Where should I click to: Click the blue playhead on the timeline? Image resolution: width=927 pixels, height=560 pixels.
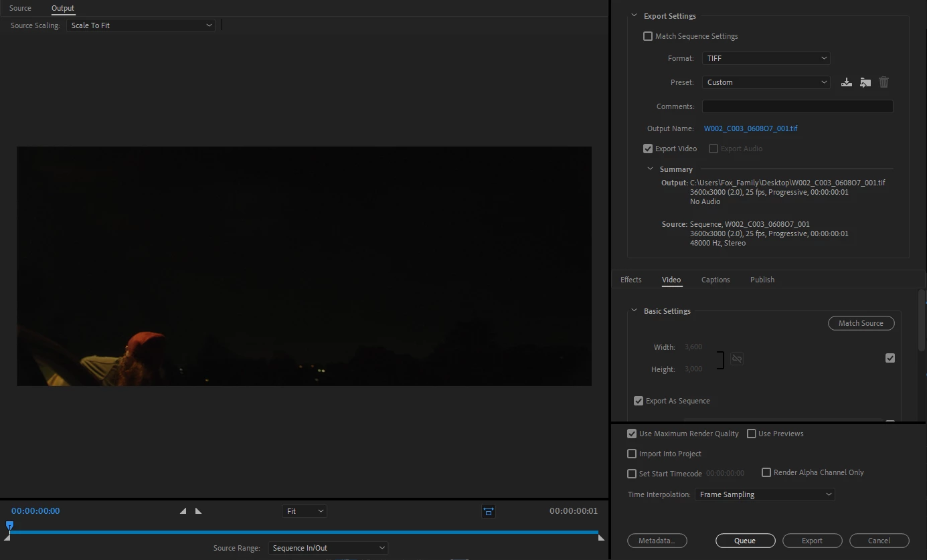(9, 525)
